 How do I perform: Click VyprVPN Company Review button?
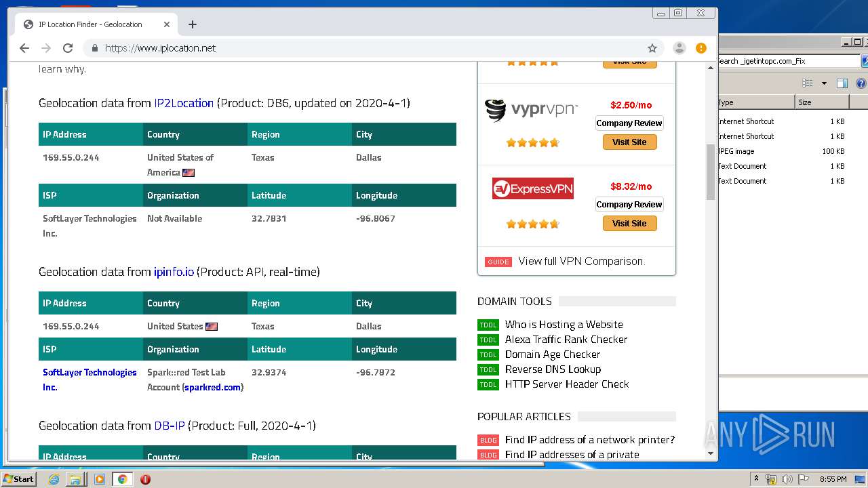pos(629,123)
